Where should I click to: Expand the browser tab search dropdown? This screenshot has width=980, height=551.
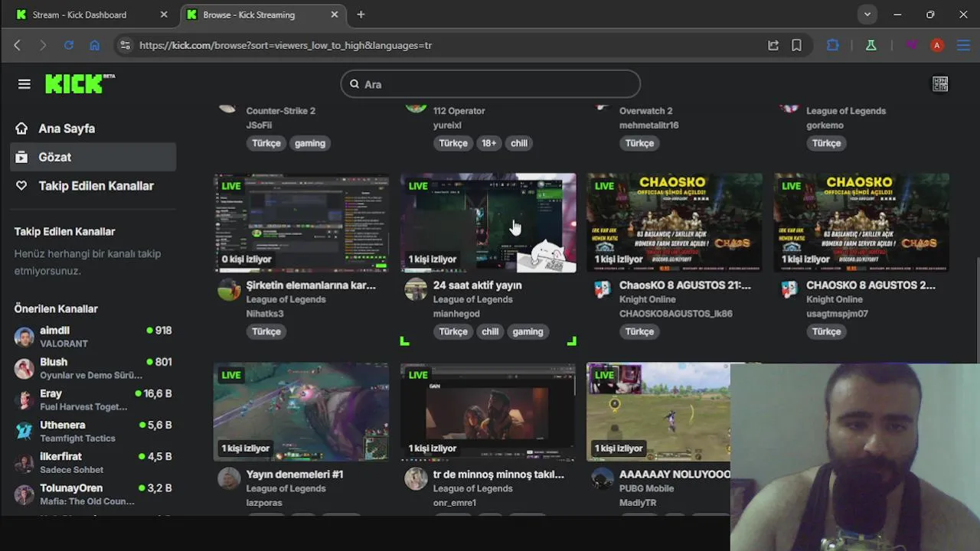click(867, 15)
